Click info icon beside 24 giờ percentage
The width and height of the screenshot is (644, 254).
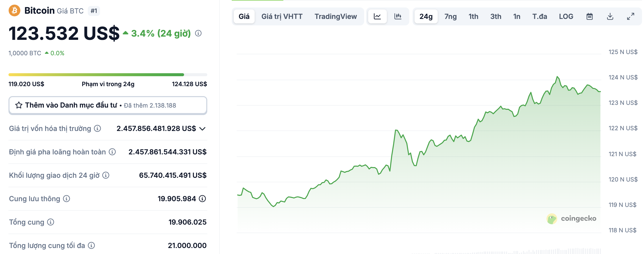(x=198, y=33)
